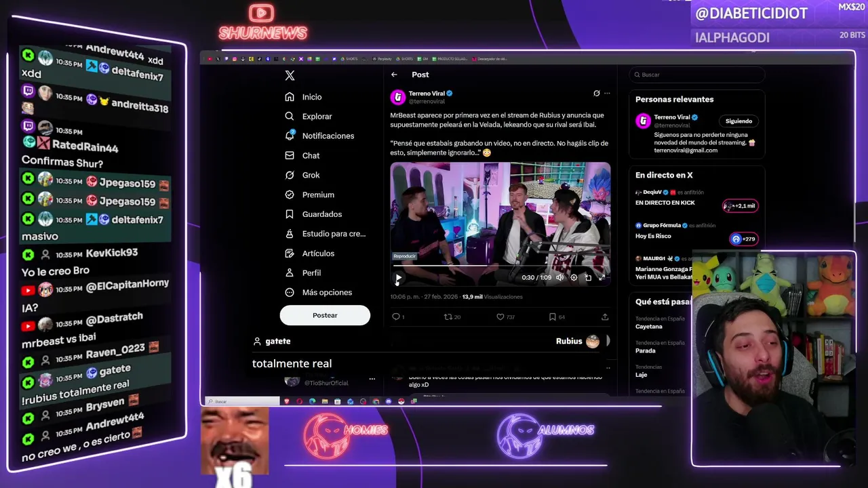Expand Más opciones menu

tap(318, 292)
